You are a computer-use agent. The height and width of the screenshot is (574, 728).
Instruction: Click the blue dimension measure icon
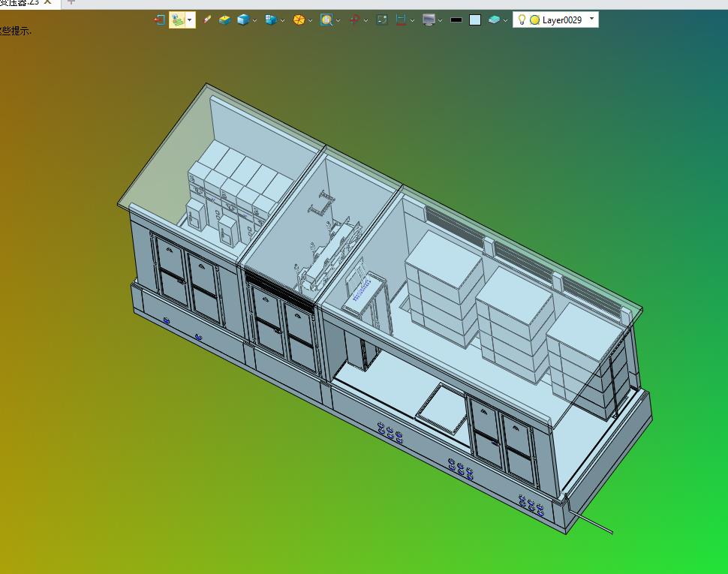coord(401,20)
